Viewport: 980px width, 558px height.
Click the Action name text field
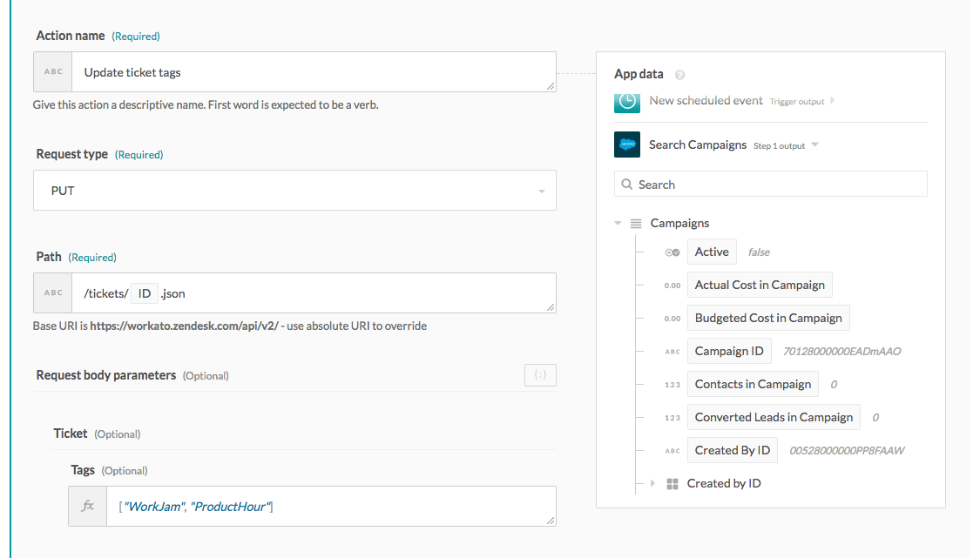click(x=314, y=72)
